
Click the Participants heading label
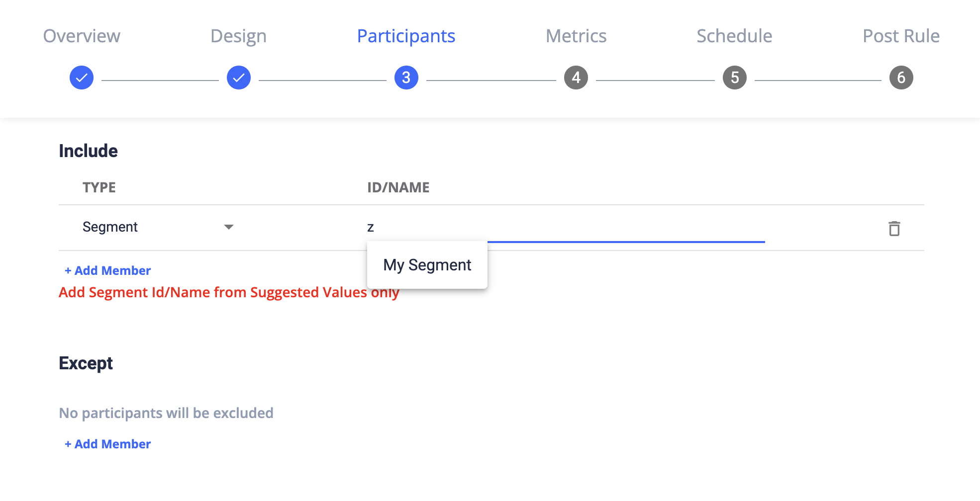coord(405,36)
